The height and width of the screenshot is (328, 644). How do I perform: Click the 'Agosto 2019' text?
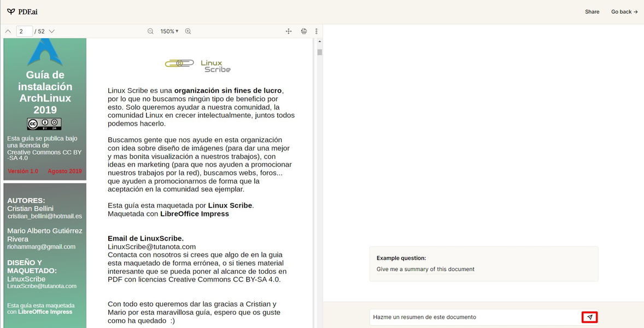tap(65, 171)
